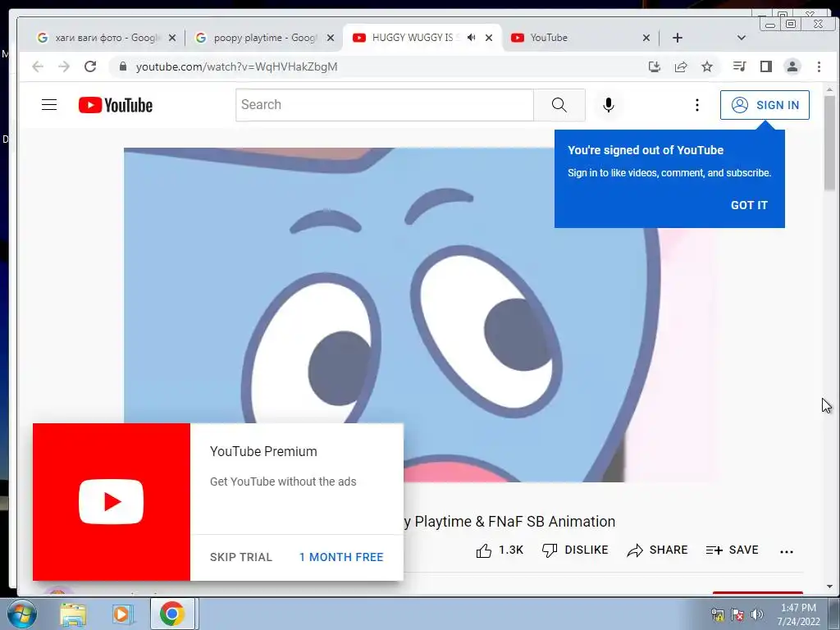Image resolution: width=840 pixels, height=630 pixels.
Task: Click the page scrollbar thumb
Action: (829, 143)
